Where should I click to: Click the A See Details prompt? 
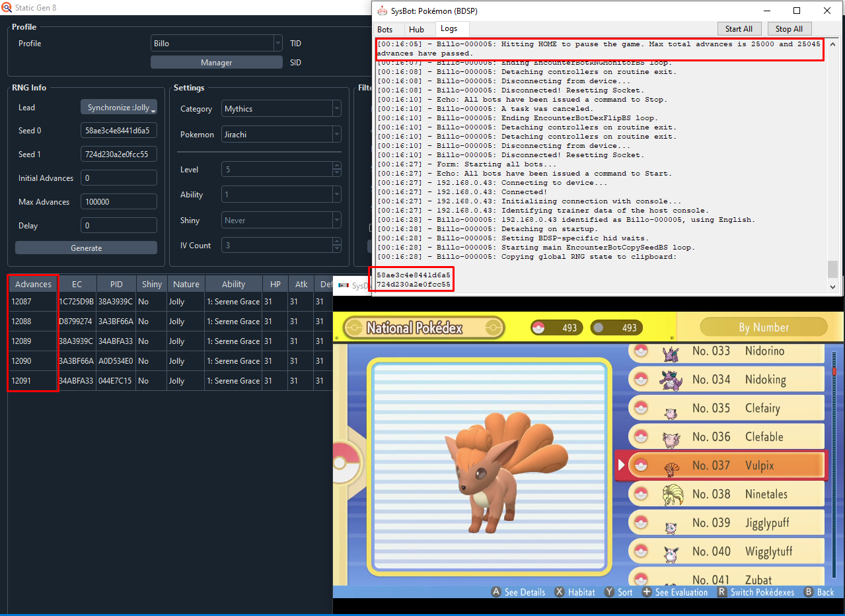[519, 592]
